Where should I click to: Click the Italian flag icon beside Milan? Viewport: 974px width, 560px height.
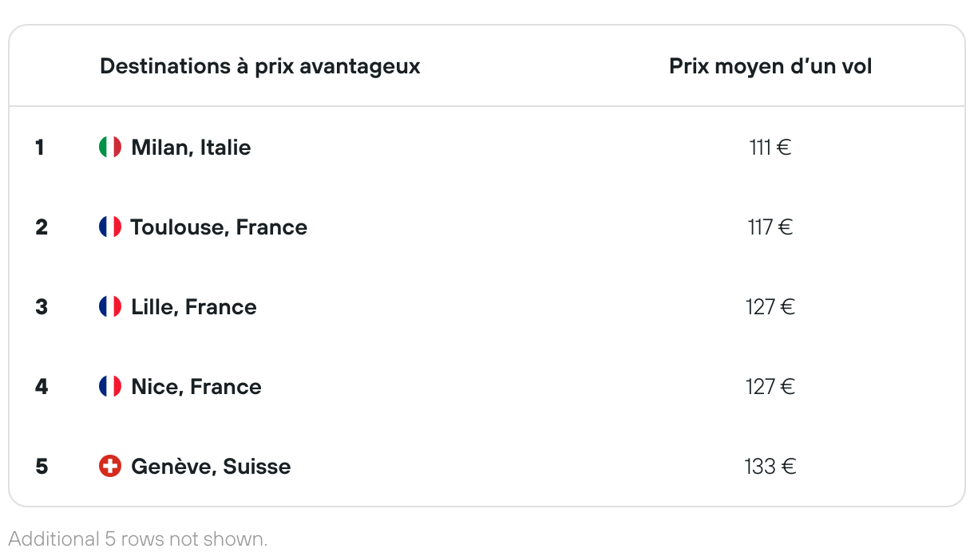[x=110, y=147]
